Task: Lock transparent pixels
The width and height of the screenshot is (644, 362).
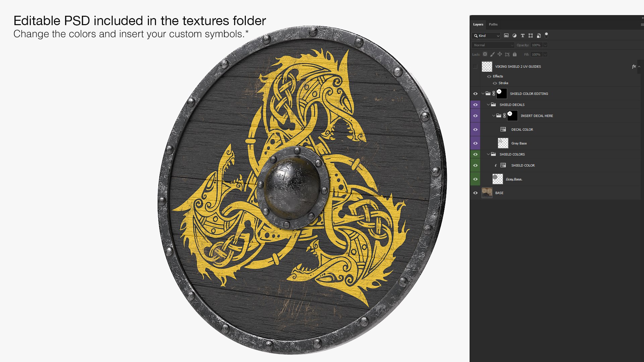Action: pyautogui.click(x=485, y=54)
